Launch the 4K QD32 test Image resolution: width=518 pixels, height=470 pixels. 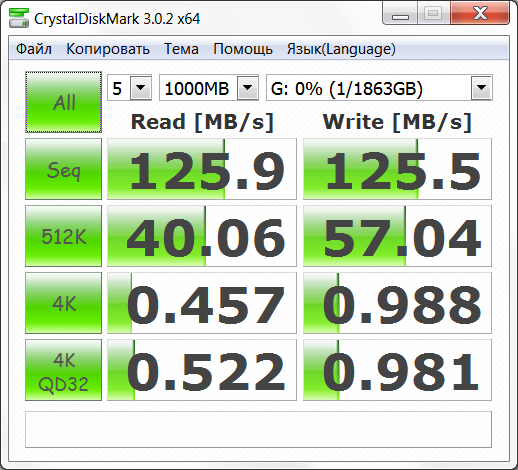tap(63, 370)
